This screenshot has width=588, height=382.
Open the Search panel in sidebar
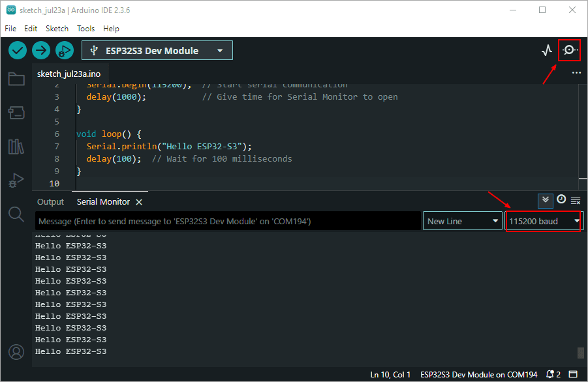pyautogui.click(x=16, y=214)
